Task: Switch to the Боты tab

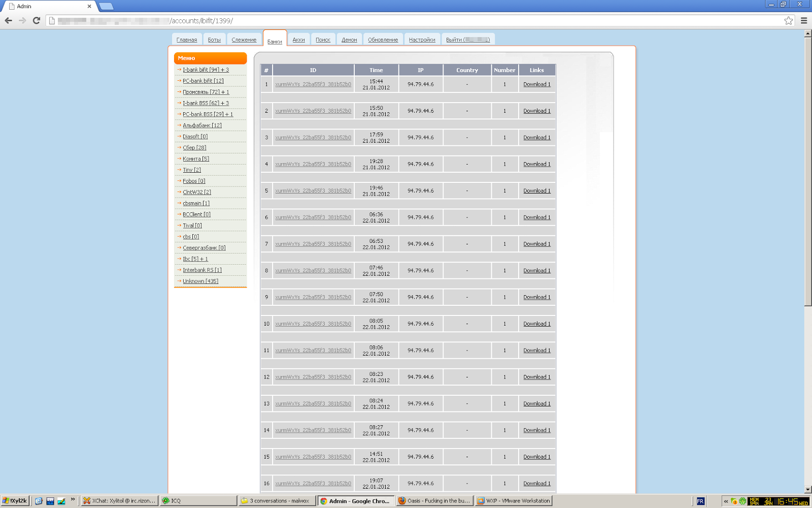Action: click(214, 40)
